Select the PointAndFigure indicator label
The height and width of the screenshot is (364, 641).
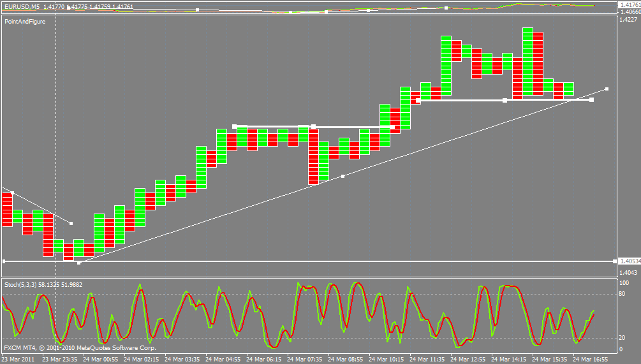(25, 21)
